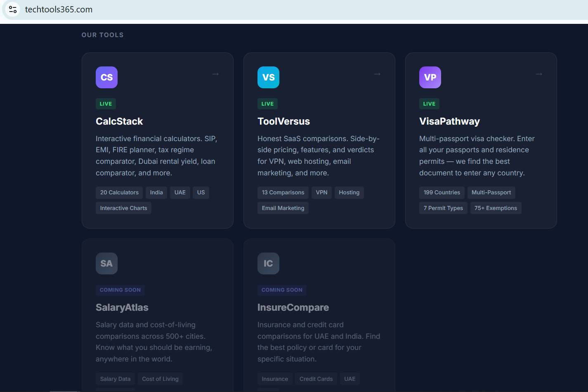The image size is (588, 392).
Task: Click the CS CalcStack logo icon
Action: [106, 77]
